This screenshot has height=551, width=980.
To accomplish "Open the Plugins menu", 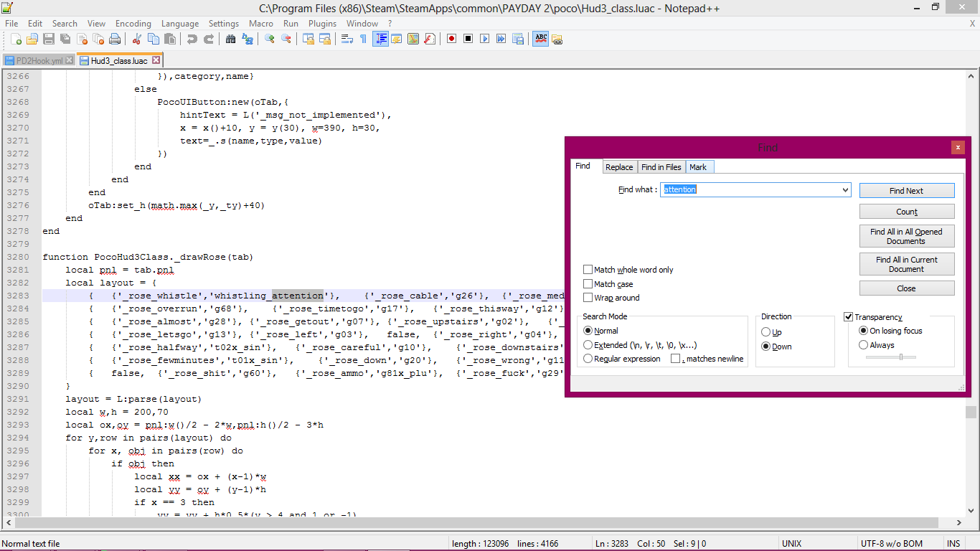I will (322, 24).
